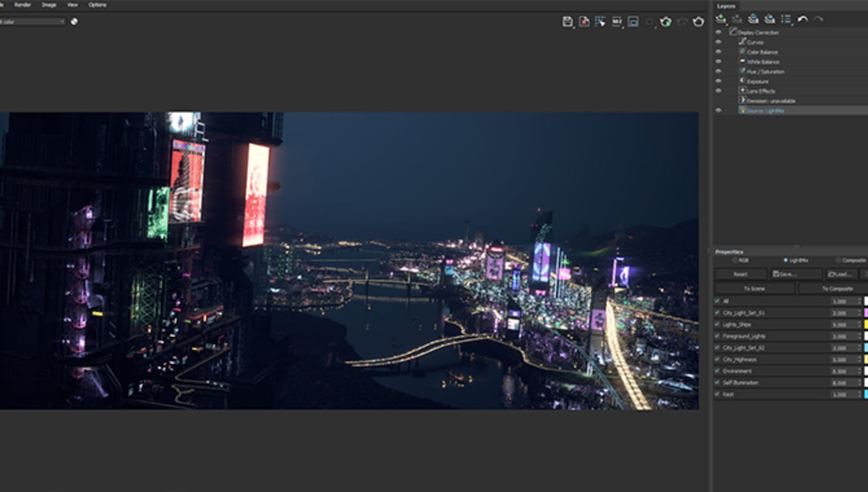
Task: Hide the Curves layer with eye icon
Action: [x=718, y=42]
